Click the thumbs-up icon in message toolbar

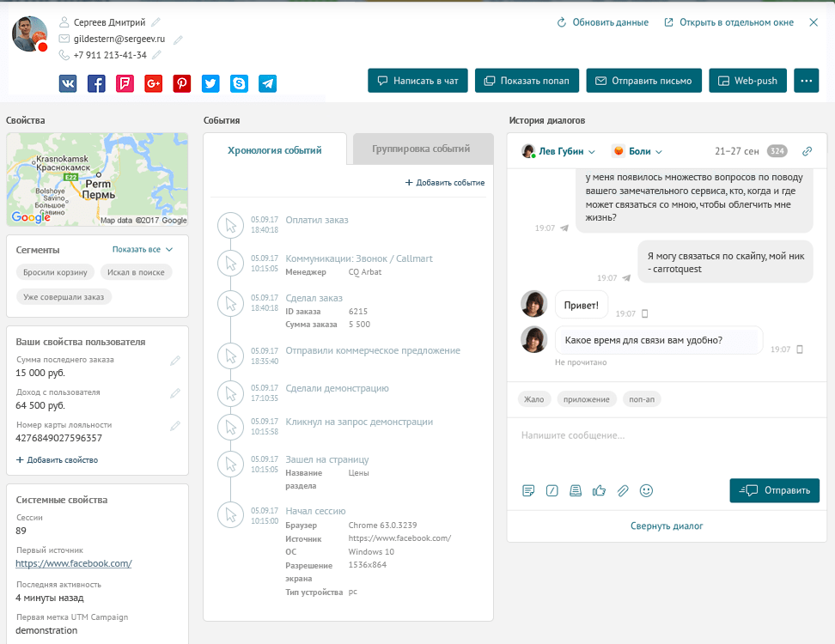[x=599, y=490]
